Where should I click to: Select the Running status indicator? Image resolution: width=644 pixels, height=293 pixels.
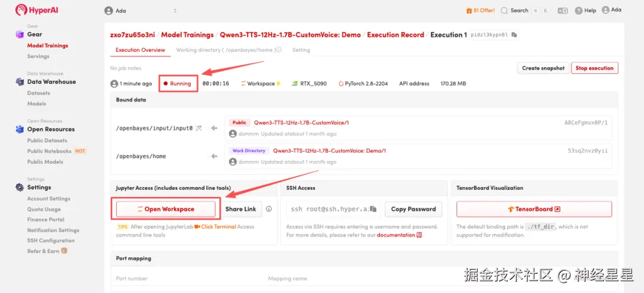pos(178,84)
